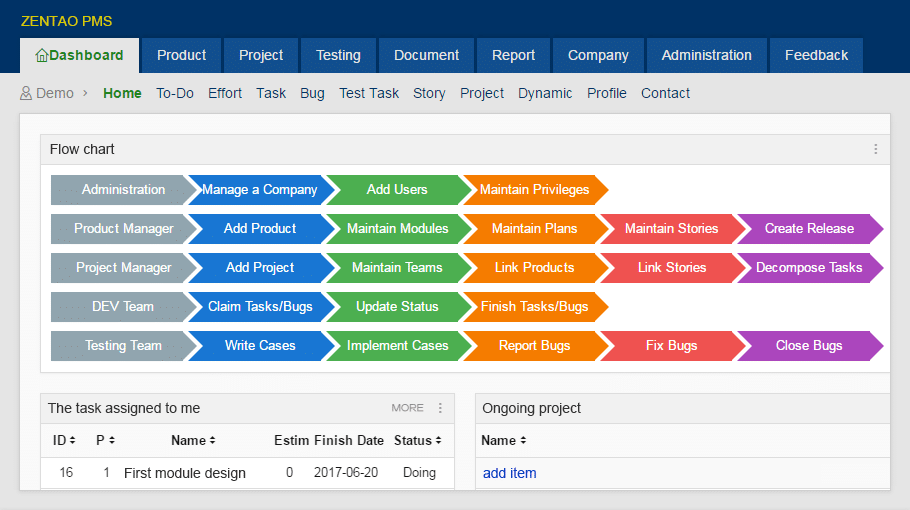Sort tasks by the Status column

point(418,440)
